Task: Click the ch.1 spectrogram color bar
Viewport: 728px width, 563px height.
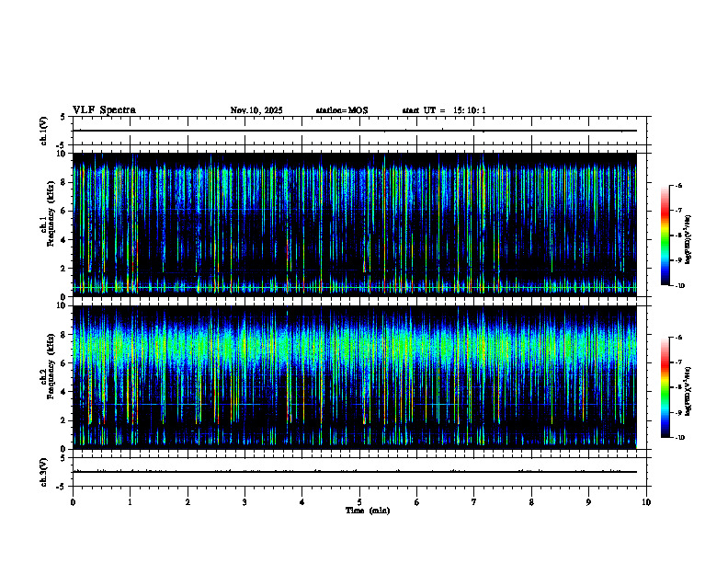Action: 665,236
